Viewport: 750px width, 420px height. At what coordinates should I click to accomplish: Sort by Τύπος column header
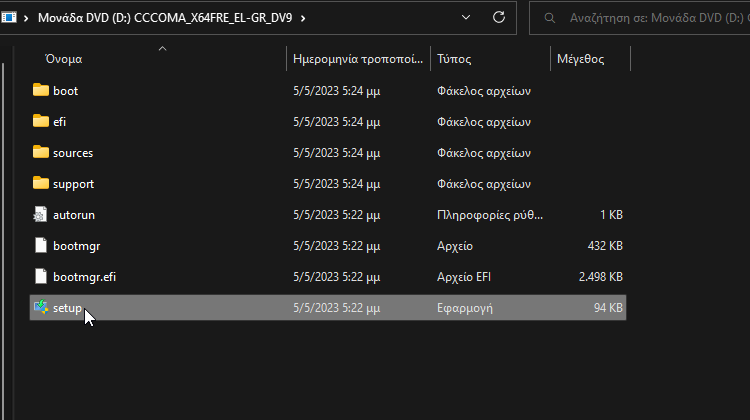tap(454, 59)
